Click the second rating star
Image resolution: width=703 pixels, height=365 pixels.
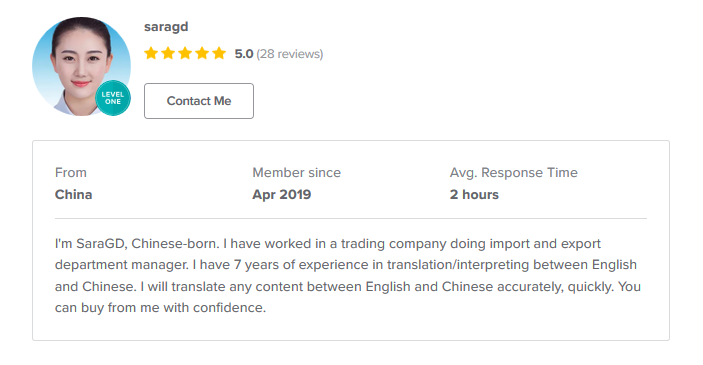[x=168, y=53]
